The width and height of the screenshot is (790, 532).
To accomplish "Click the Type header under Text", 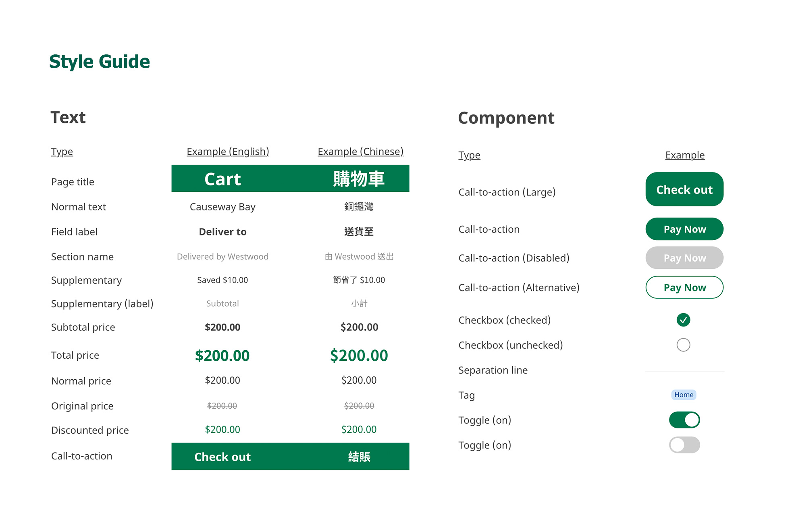I will pos(62,152).
